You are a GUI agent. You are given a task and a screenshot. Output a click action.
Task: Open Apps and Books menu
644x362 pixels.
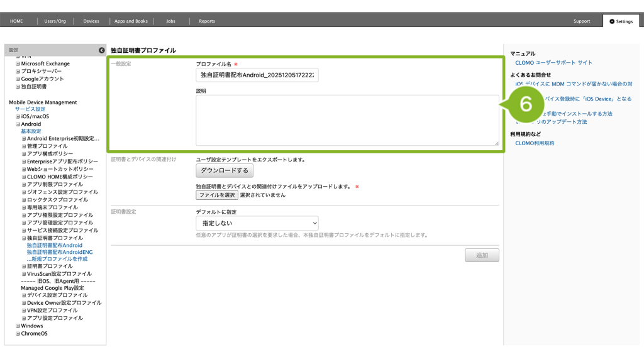[131, 21]
